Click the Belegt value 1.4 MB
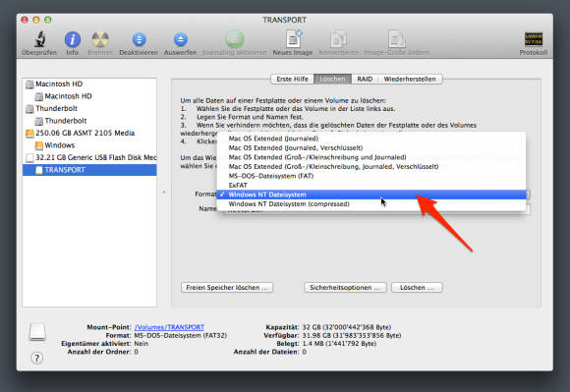Image resolution: width=570 pixels, height=392 pixels. pos(339,343)
